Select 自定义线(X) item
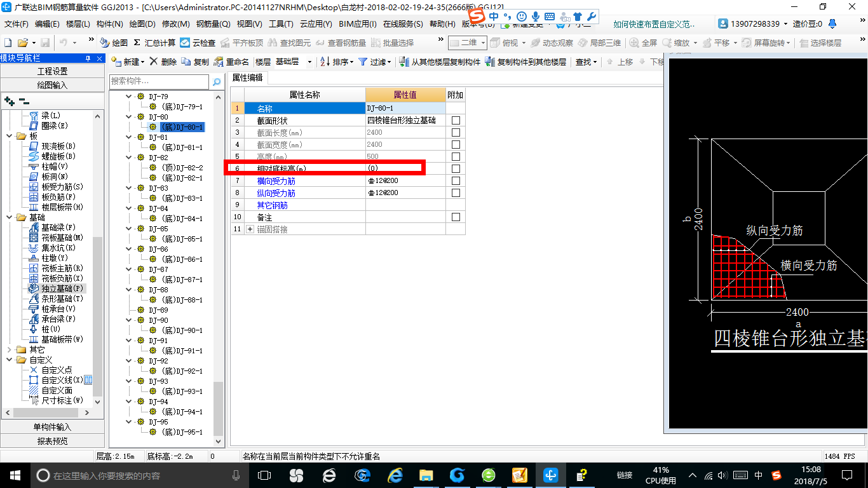 point(56,380)
